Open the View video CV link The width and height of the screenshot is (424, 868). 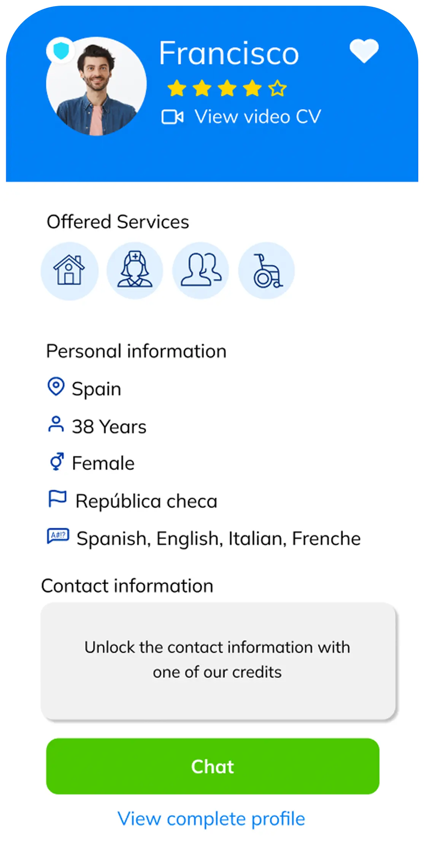pyautogui.click(x=257, y=116)
